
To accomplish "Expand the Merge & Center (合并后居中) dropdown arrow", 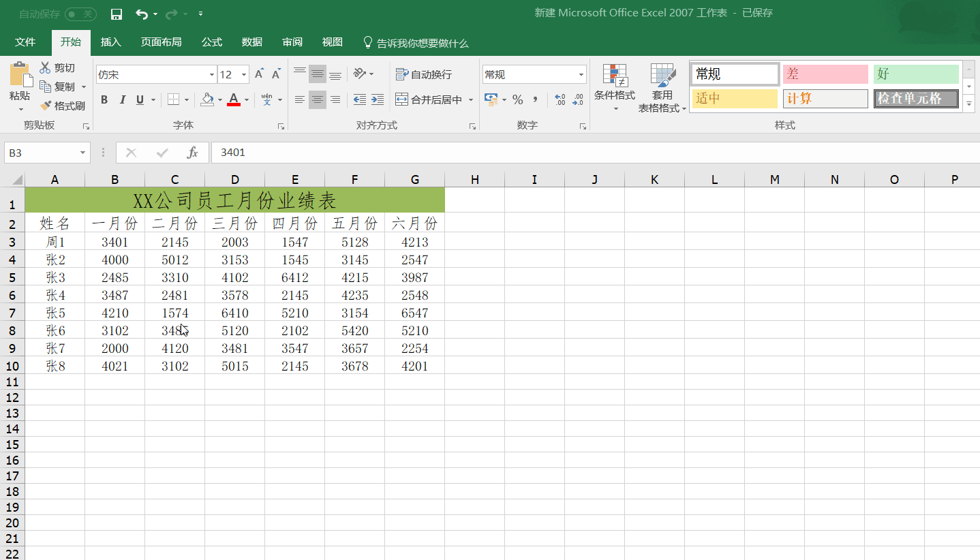I will (x=471, y=99).
